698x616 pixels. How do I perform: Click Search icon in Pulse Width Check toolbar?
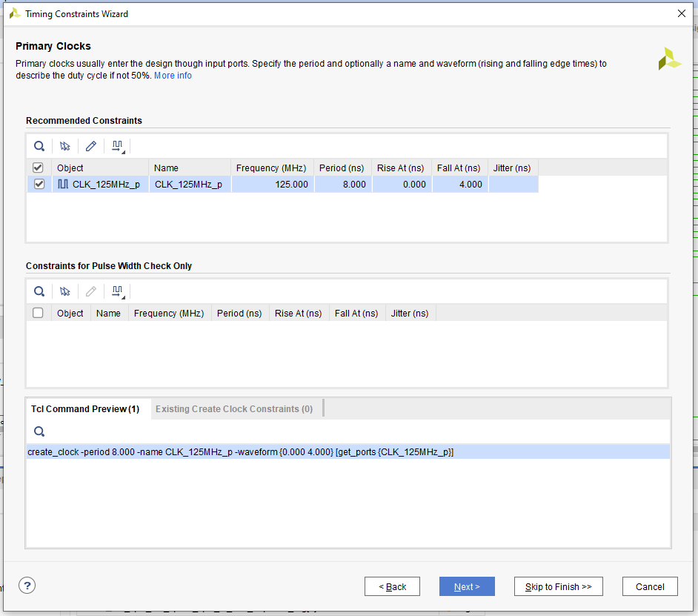[39, 291]
